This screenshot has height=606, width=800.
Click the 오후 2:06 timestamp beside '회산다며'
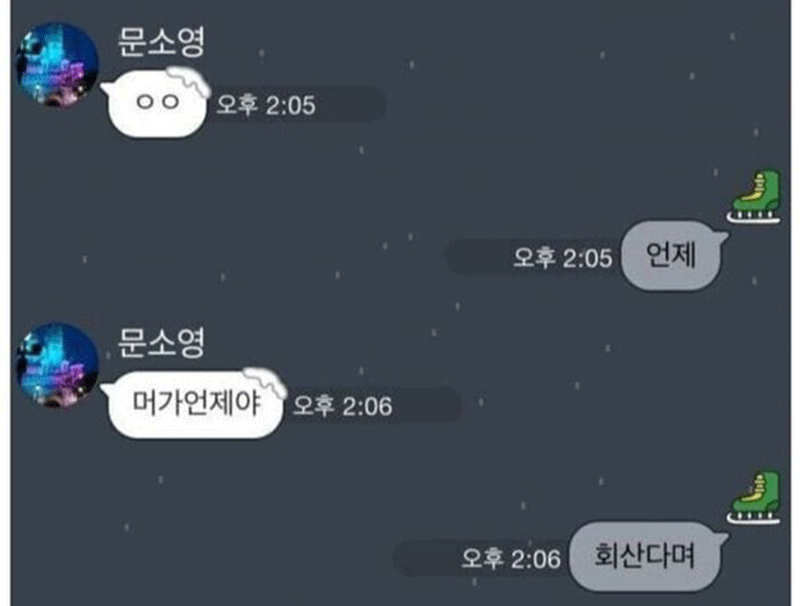(511, 559)
